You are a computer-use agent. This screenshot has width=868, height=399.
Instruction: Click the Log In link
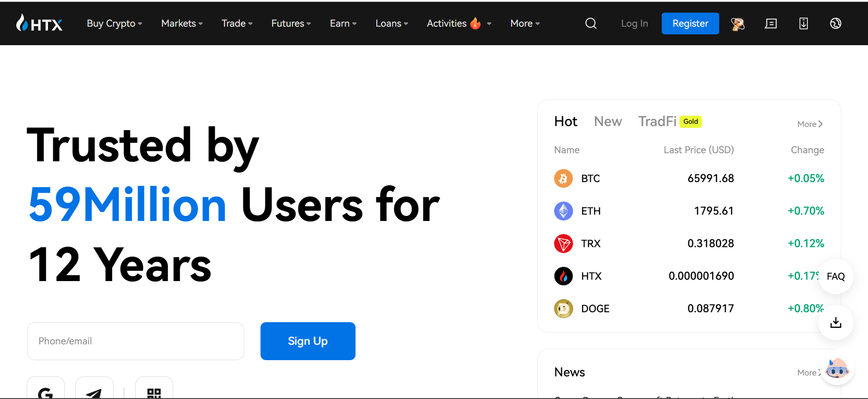pyautogui.click(x=634, y=23)
